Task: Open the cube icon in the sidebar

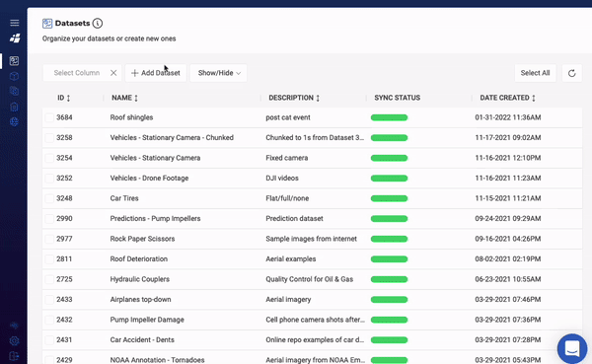Action: (14, 76)
